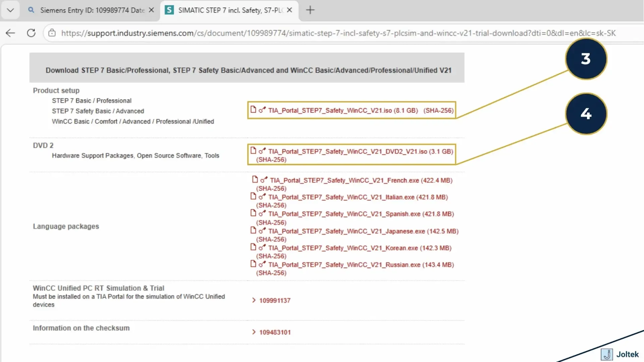Open entry 109991137 for WinCC Unified simulation
Image resolution: width=644 pixels, height=362 pixels.
(275, 301)
